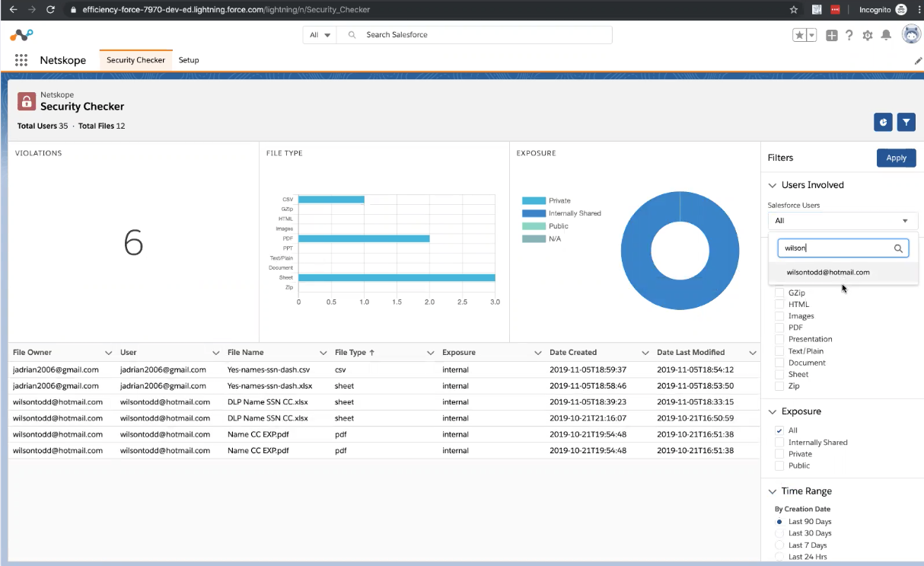Click the favorites star icon
The width and height of the screenshot is (924, 566).
point(799,35)
